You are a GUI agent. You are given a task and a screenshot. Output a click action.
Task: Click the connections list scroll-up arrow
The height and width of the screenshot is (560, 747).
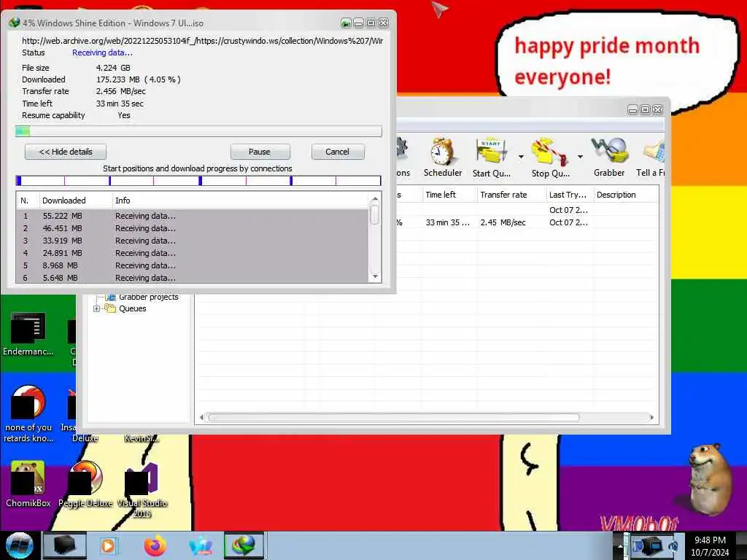pyautogui.click(x=375, y=198)
